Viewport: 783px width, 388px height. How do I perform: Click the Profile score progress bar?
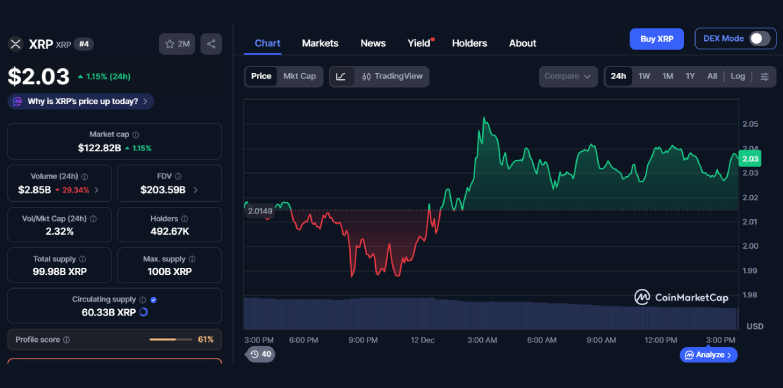[x=170, y=340]
